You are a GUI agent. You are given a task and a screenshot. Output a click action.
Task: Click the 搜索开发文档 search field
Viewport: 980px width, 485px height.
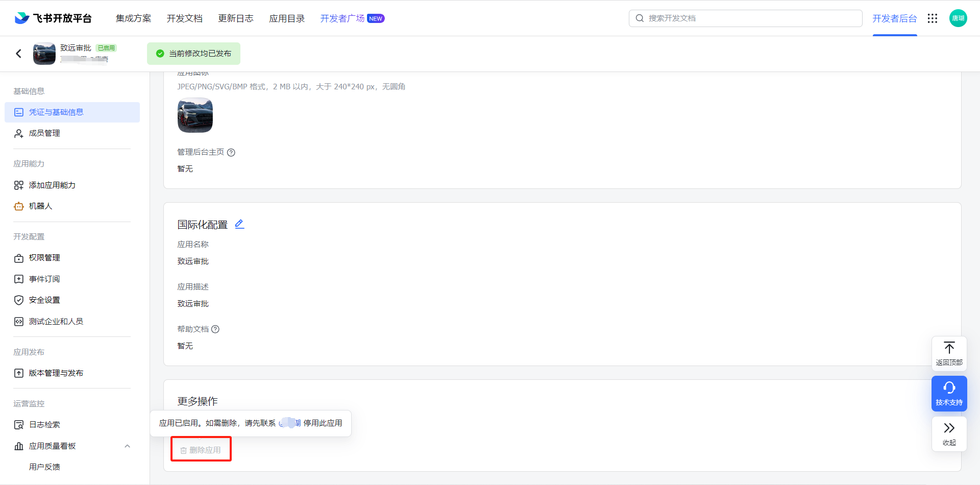745,18
